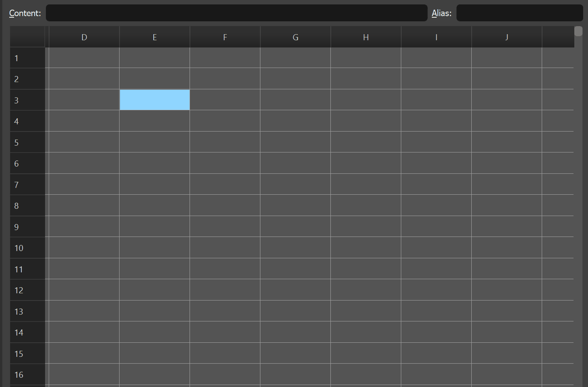This screenshot has height=387, width=588.
Task: Select column F header
Action: coord(225,37)
